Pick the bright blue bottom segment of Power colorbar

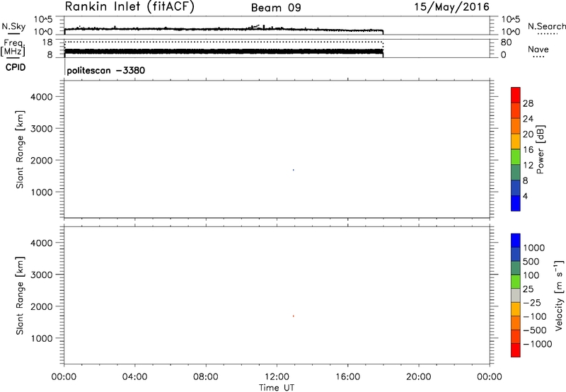[x=516, y=203]
